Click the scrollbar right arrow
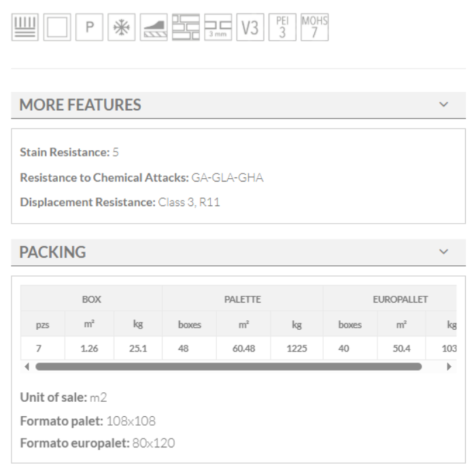476x476 pixels. 449,367
